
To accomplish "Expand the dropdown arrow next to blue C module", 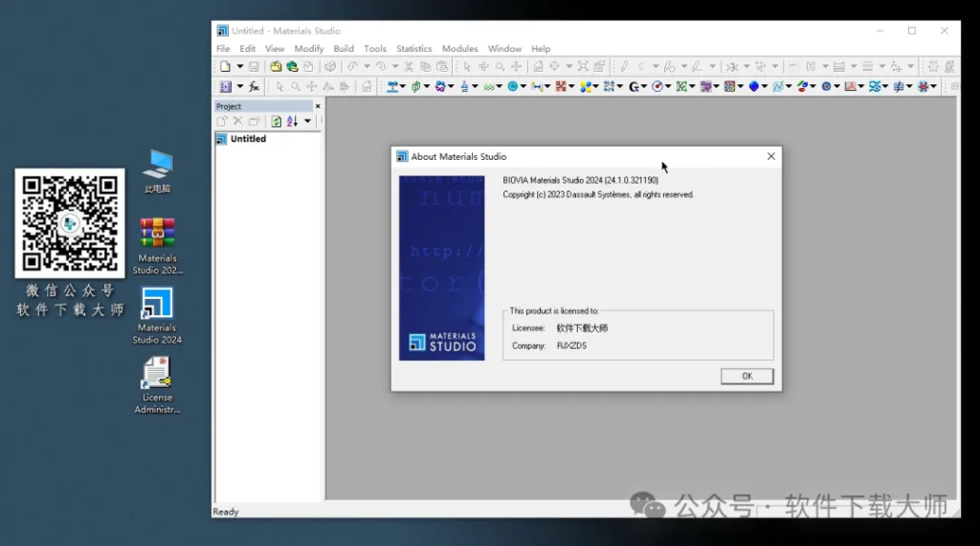I will point(523,87).
